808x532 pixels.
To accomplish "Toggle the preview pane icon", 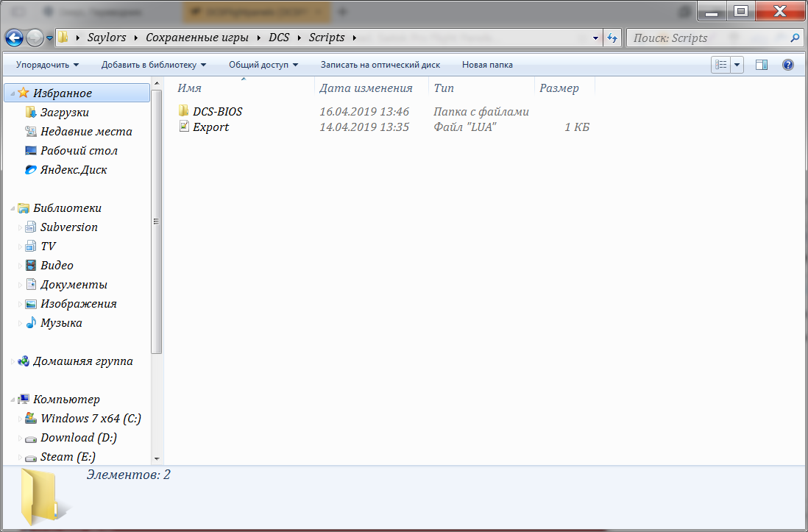I will pos(761,65).
